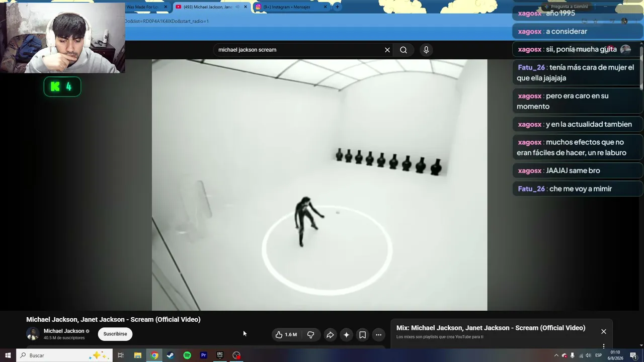Close the Mix playlist panel
Image resolution: width=644 pixels, height=362 pixels.
click(x=604, y=331)
